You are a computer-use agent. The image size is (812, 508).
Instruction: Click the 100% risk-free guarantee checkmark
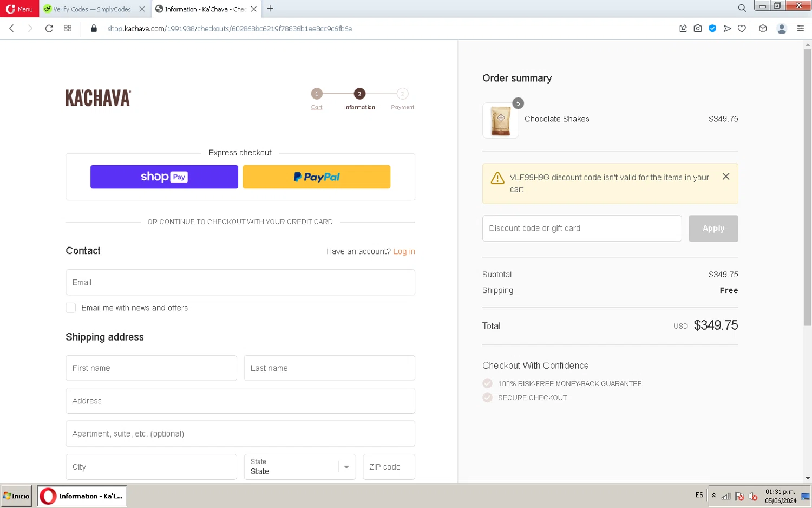487,383
